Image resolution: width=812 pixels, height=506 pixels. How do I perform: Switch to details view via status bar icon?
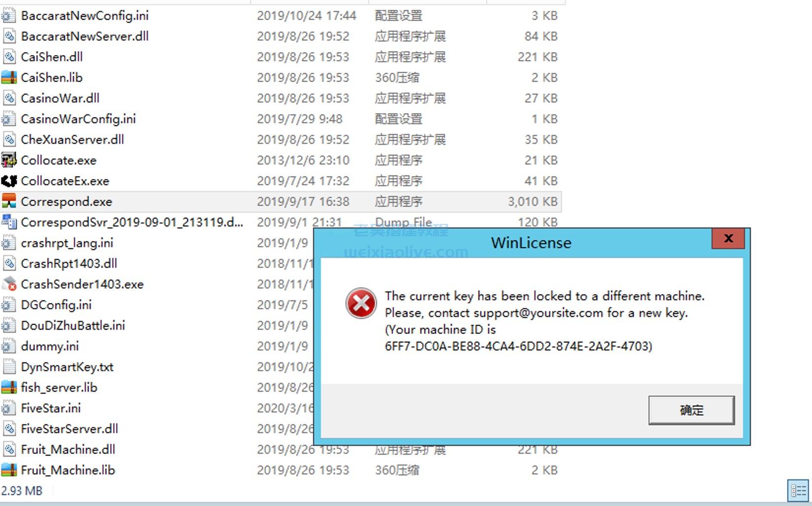pyautogui.click(x=798, y=490)
